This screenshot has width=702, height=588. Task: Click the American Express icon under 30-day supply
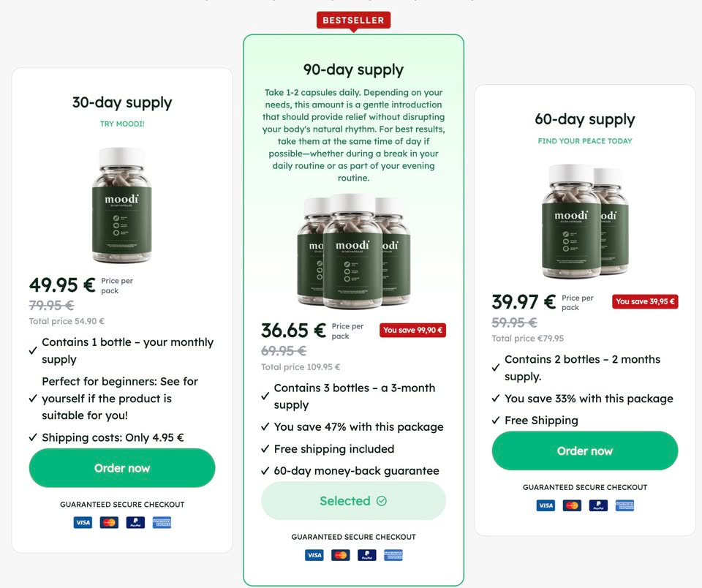pos(162,523)
